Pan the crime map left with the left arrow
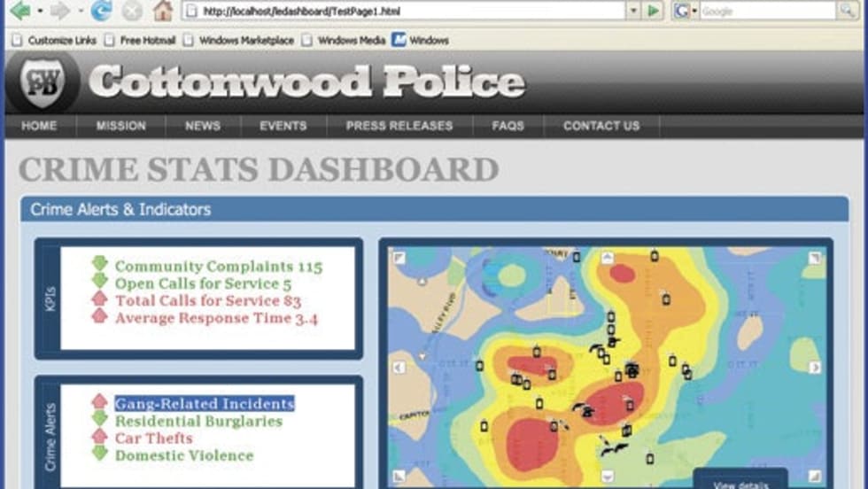Screen dimensions: 868x489 [x=399, y=367]
